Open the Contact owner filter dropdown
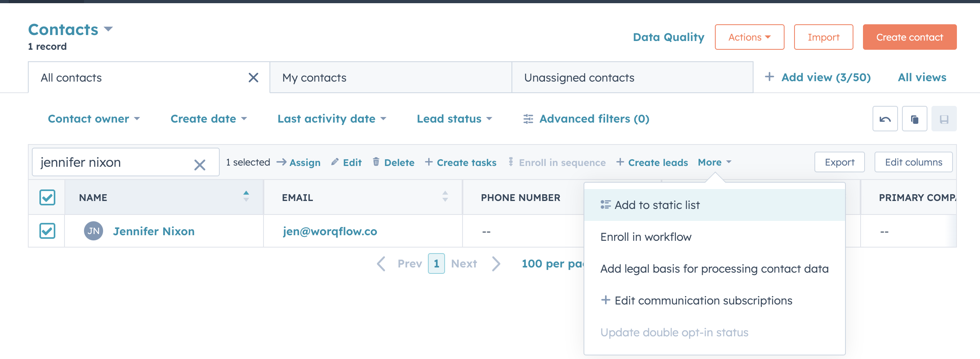Screen dimensions: 980x359 pos(94,118)
